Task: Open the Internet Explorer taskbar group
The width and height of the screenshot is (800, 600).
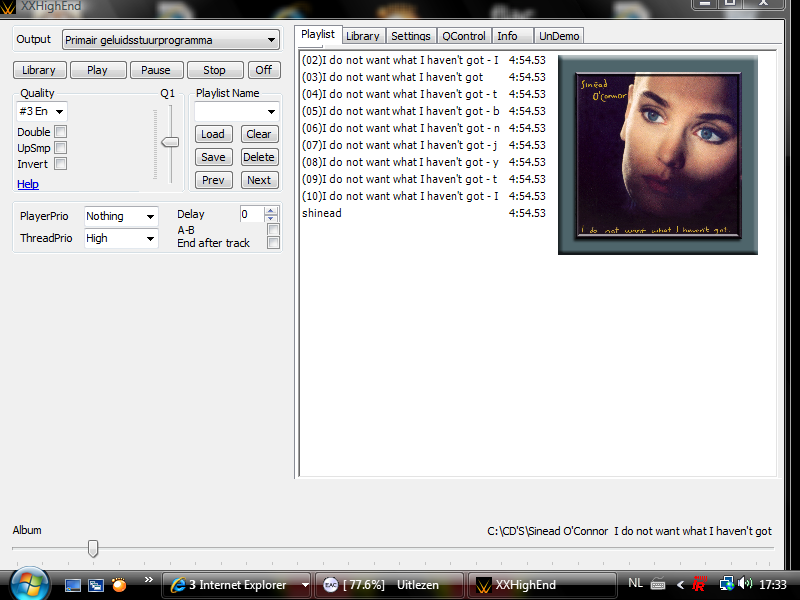Action: [x=236, y=585]
